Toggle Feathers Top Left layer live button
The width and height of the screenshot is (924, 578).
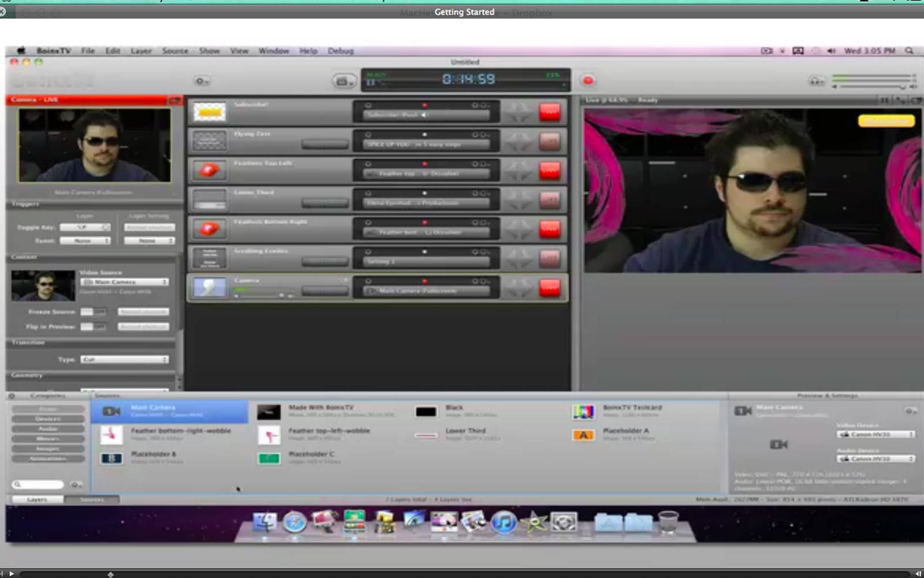click(x=550, y=171)
